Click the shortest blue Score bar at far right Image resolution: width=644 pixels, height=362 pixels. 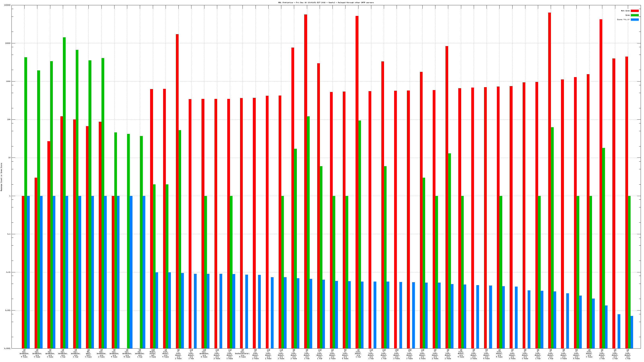(632, 332)
